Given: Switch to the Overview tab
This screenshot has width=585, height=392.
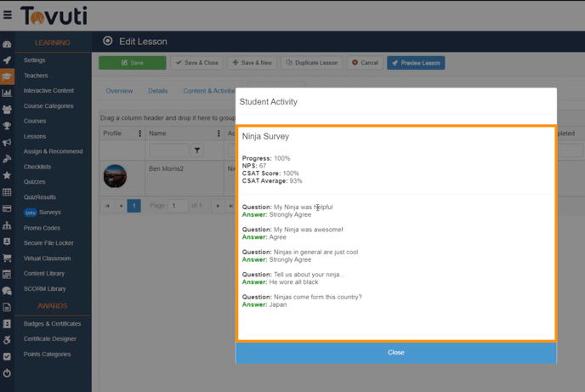Looking at the screenshot, I should click(119, 91).
